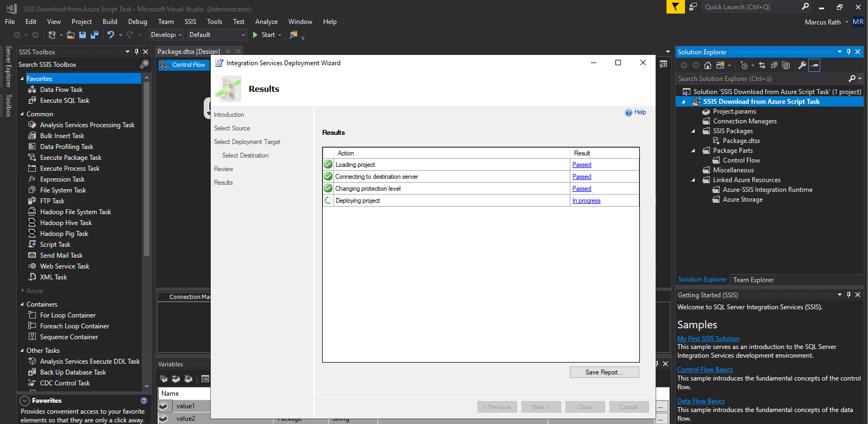Click the Preview Selected Items icon

tap(814, 65)
